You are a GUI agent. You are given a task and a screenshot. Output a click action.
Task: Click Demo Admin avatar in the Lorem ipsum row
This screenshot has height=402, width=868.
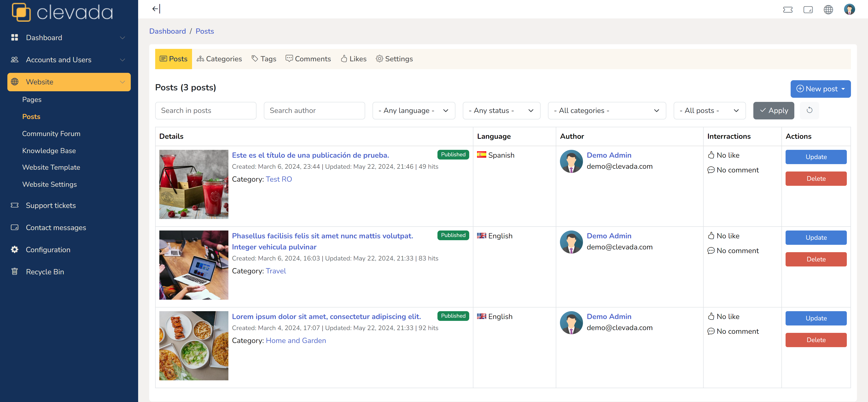(571, 322)
